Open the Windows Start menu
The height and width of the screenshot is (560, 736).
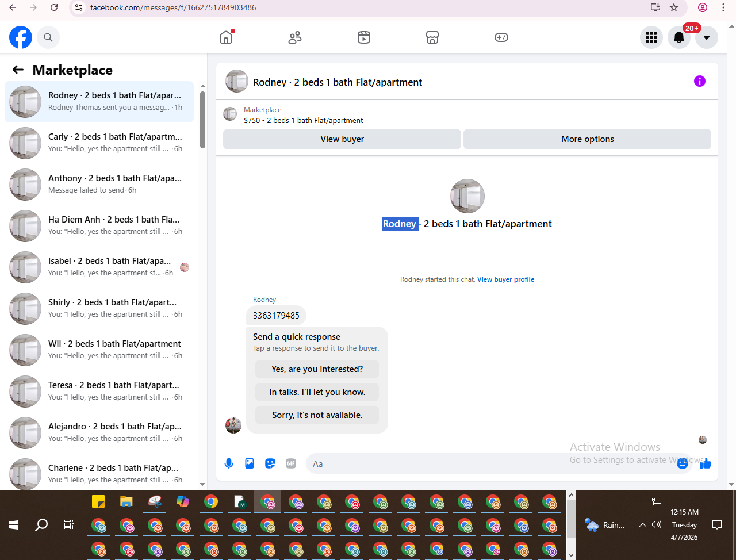coord(14,524)
